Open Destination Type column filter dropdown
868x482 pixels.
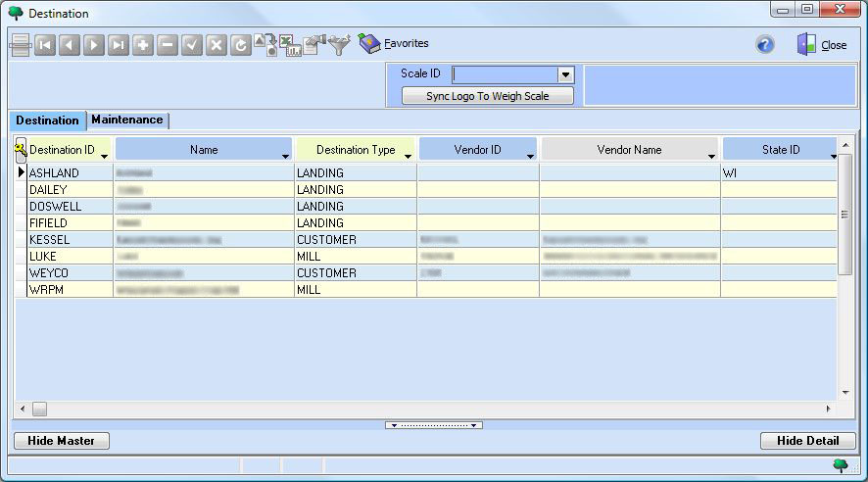[407, 155]
